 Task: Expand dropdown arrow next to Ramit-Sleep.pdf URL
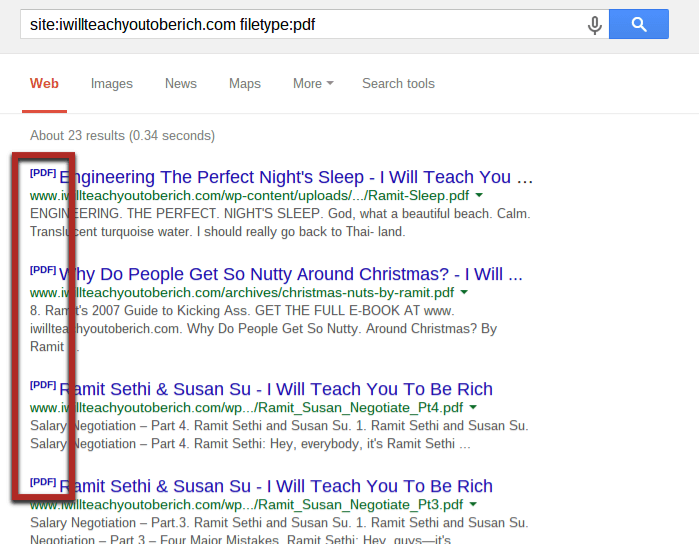point(479,195)
